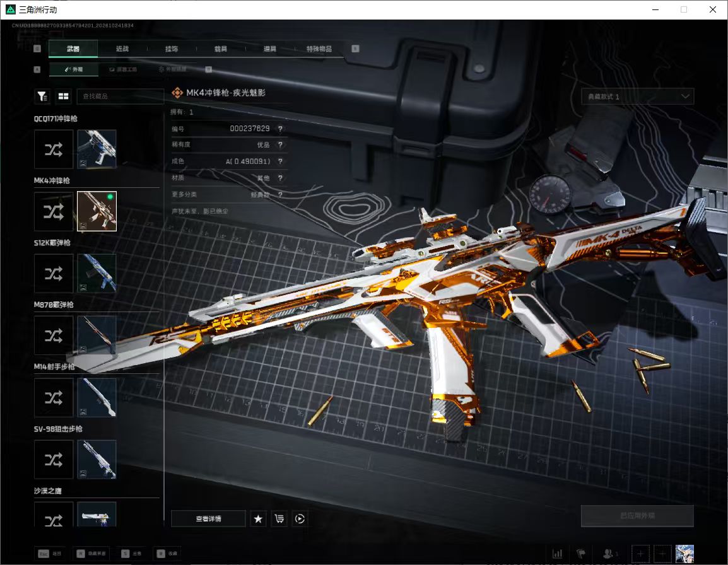
Task: Switch to the 挂饰 tab
Action: click(172, 49)
